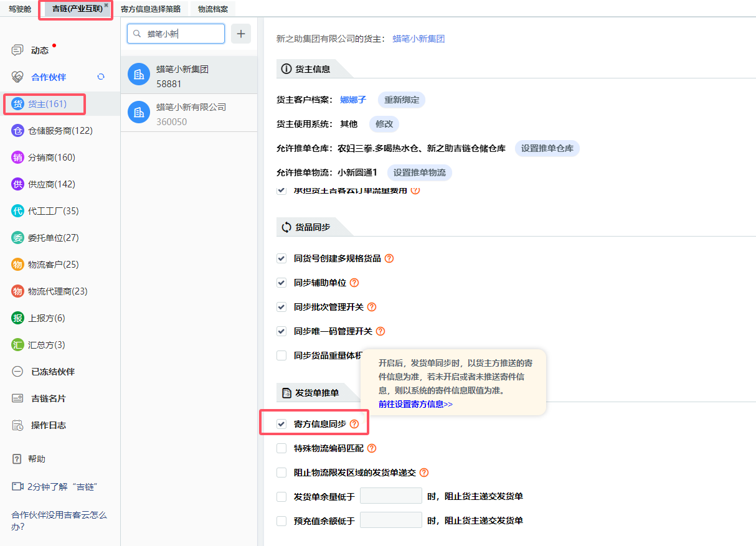Open 分销商 category in sidebar

coord(51,158)
